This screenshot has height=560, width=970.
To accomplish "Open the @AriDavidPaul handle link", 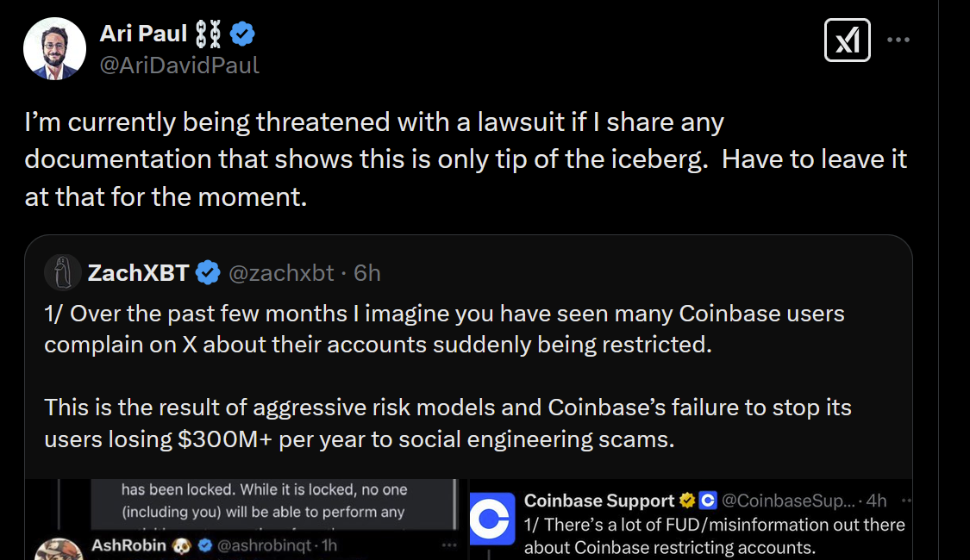I will (x=179, y=65).
